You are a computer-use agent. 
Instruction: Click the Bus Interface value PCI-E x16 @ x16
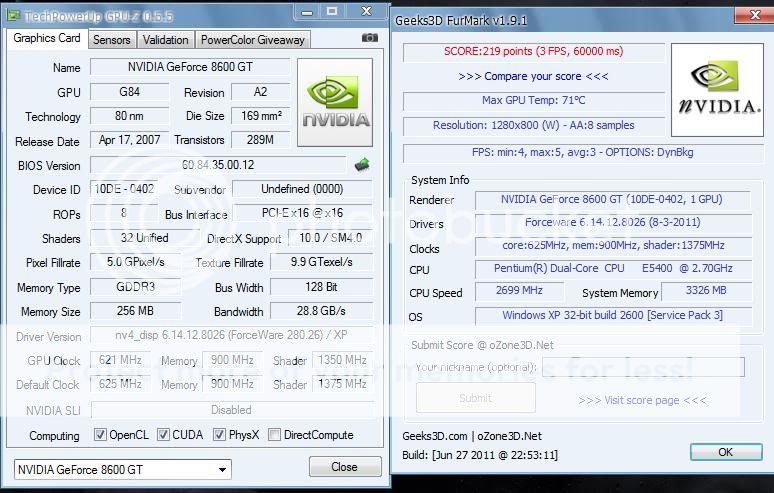pyautogui.click(x=302, y=213)
